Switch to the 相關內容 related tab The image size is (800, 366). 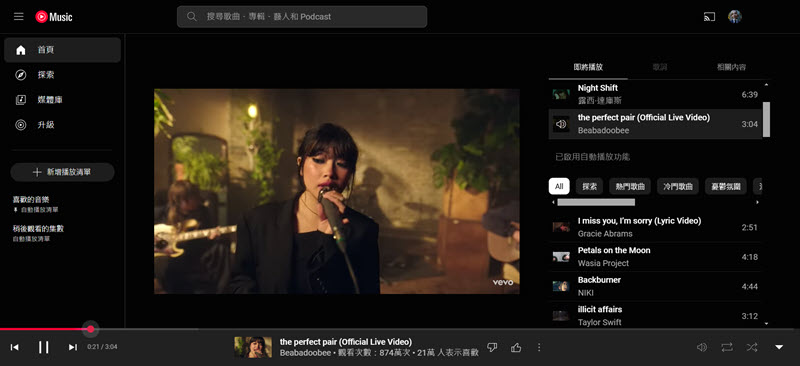pos(731,67)
